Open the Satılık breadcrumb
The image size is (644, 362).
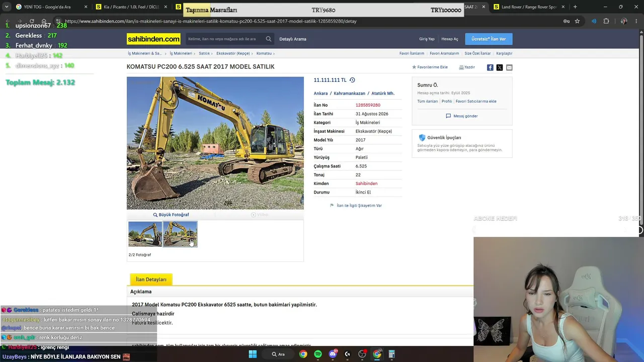click(204, 53)
